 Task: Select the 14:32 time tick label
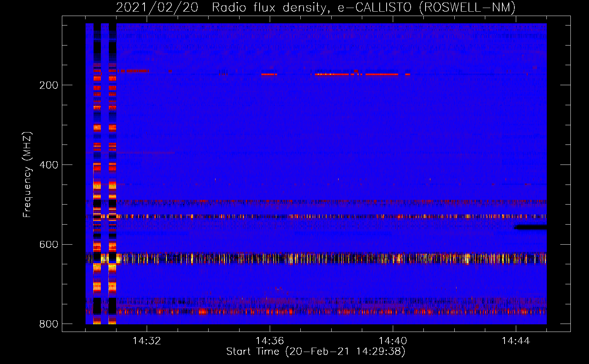pyautogui.click(x=147, y=341)
